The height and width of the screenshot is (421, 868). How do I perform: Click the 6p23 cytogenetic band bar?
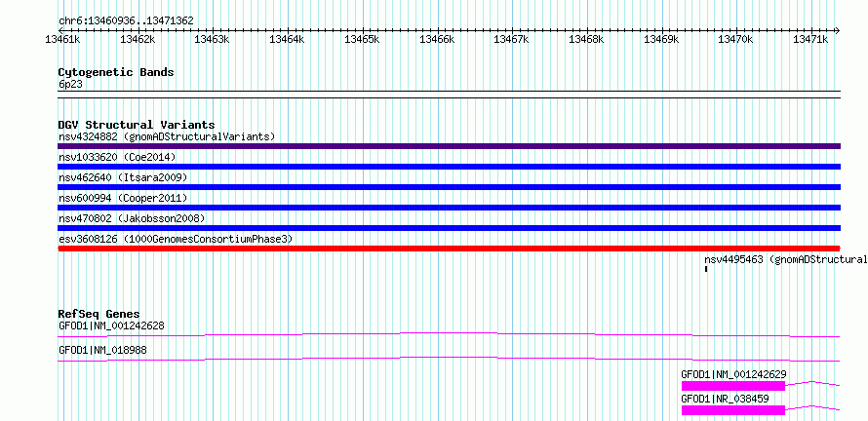(x=449, y=95)
